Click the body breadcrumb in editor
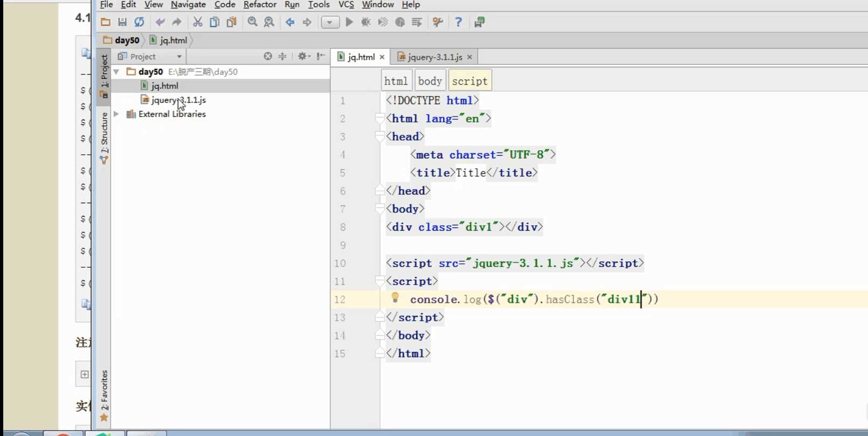This screenshot has height=436, width=868. tap(430, 81)
